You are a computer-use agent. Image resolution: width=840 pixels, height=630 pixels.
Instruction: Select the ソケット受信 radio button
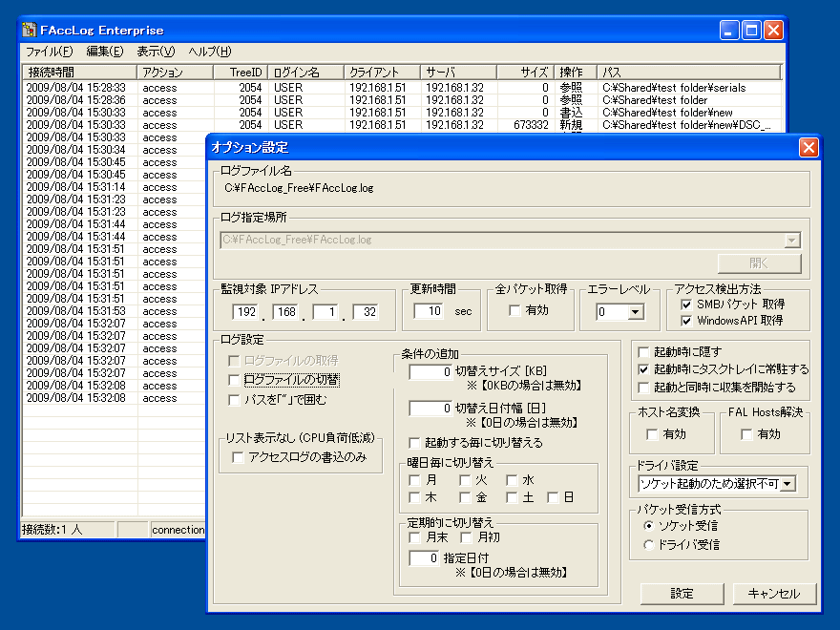[x=649, y=526]
